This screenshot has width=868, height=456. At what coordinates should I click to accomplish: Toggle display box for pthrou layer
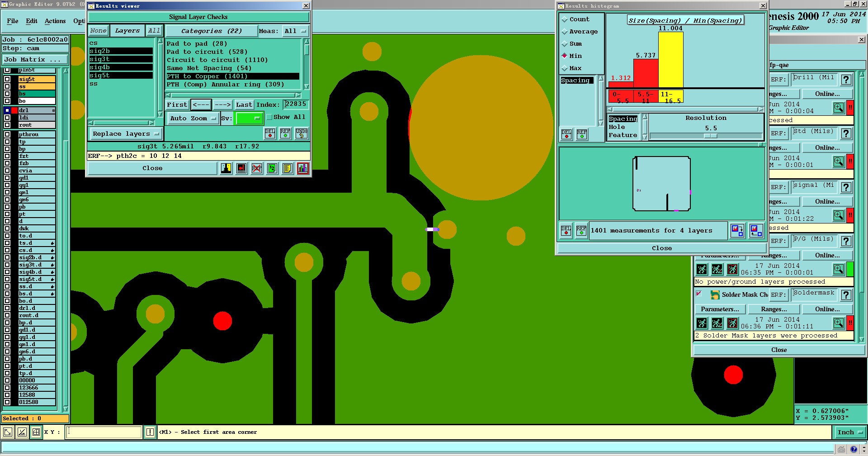click(x=7, y=134)
